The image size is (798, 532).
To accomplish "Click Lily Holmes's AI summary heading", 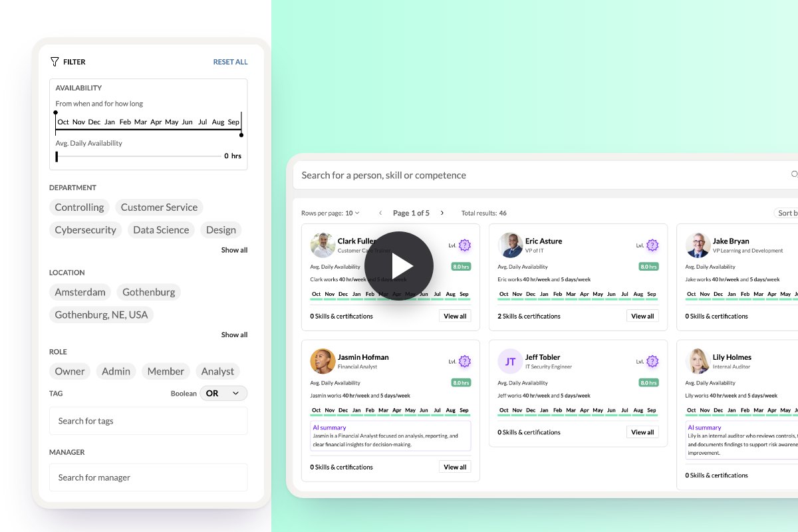I will 704,428.
